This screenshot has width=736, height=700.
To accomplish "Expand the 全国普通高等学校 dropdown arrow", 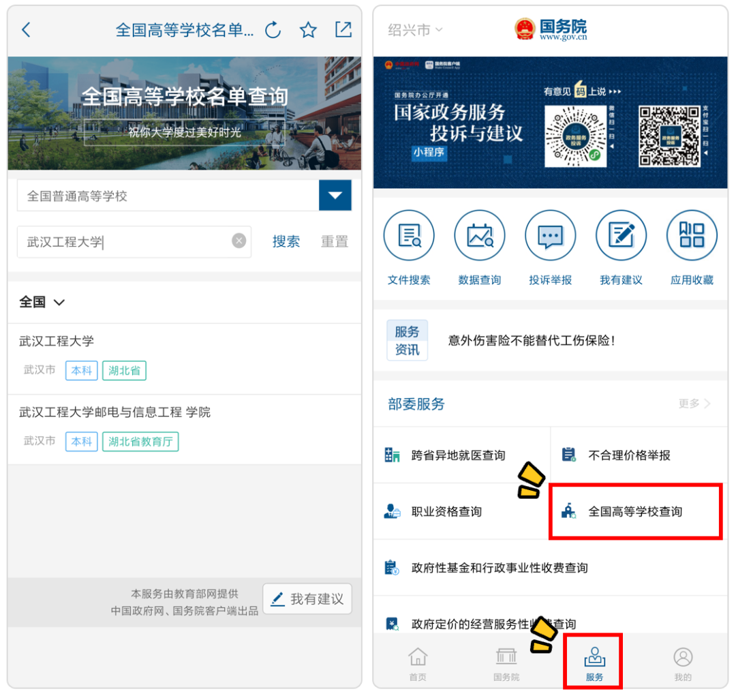I will click(x=335, y=196).
